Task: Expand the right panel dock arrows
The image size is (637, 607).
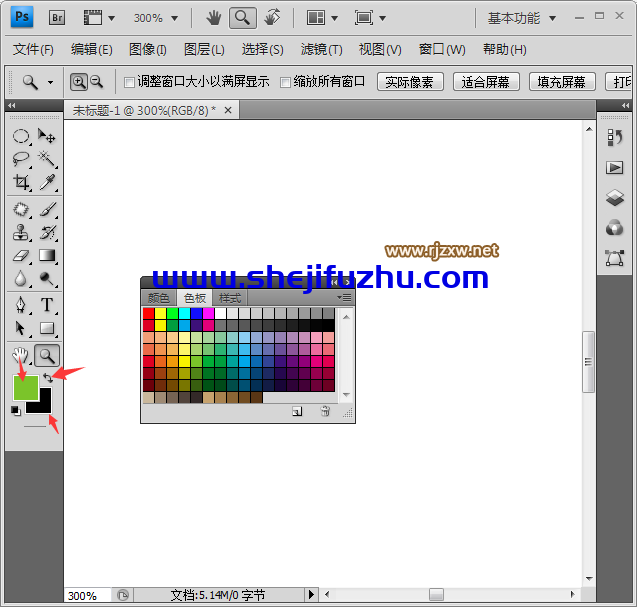Action: coord(625,106)
